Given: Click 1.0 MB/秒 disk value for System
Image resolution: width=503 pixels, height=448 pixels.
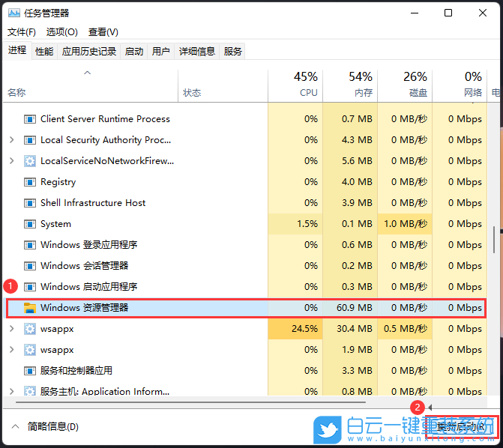Looking at the screenshot, I should coord(406,224).
